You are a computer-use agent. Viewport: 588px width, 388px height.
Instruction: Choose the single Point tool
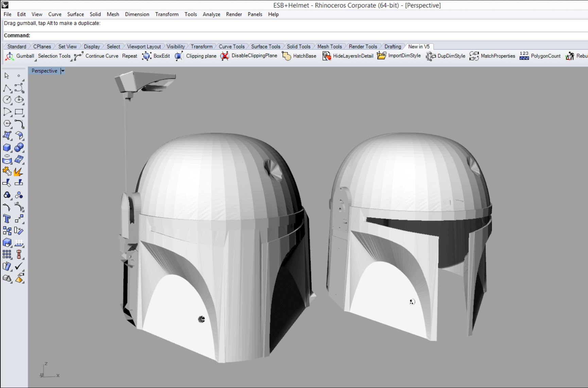[19, 76]
